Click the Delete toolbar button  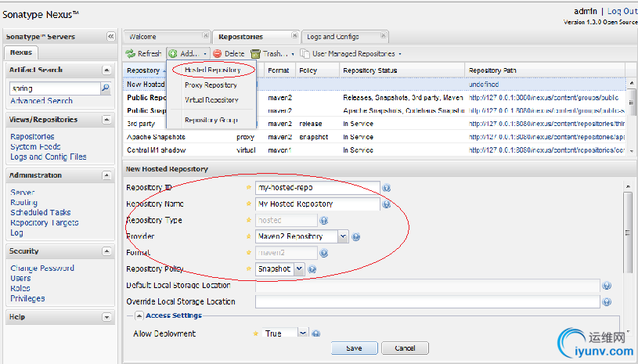[229, 54]
